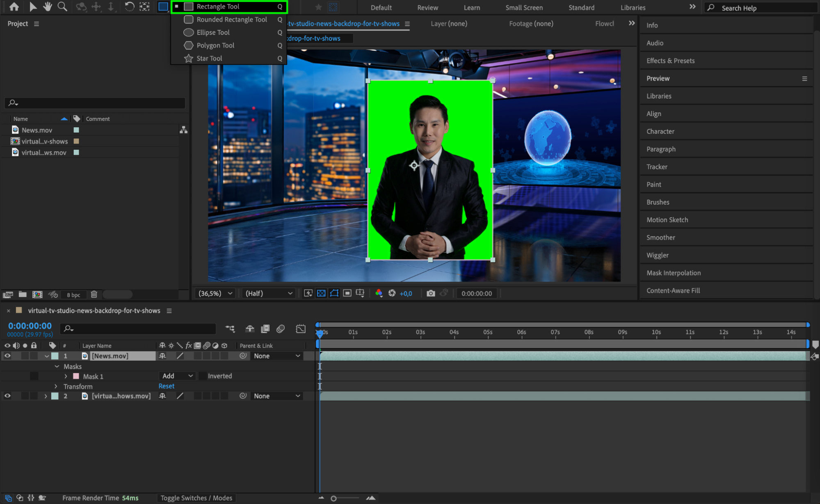The width and height of the screenshot is (820, 504).
Task: Click the Home icon
Action: tap(14, 7)
